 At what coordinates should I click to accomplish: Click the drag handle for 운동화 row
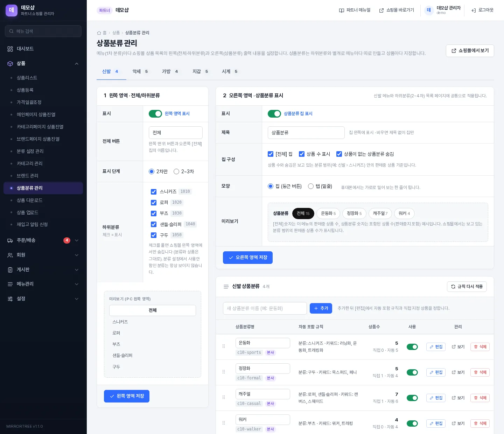point(224,346)
